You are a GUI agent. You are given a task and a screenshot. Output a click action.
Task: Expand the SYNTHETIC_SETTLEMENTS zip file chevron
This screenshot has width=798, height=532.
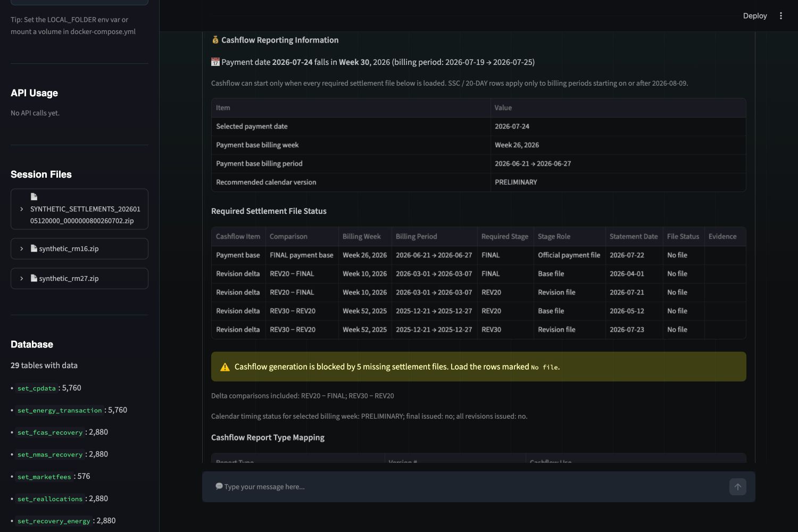coord(21,209)
